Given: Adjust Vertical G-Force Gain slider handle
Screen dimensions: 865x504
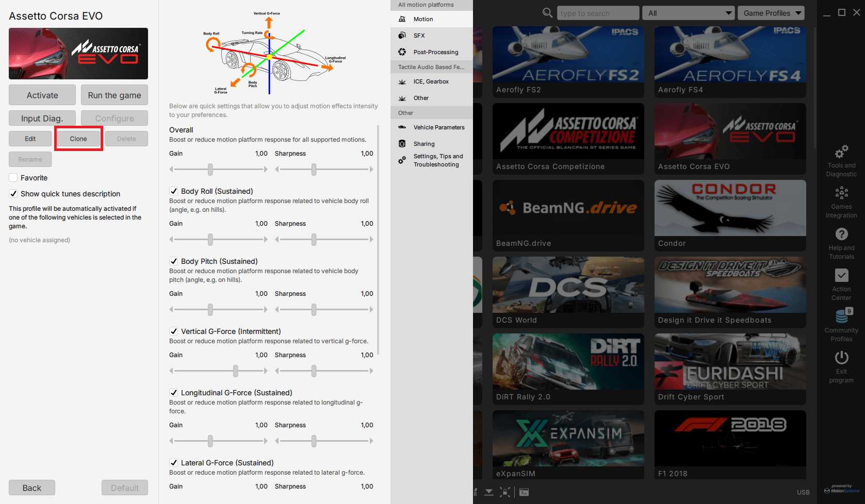Looking at the screenshot, I should pyautogui.click(x=236, y=371).
